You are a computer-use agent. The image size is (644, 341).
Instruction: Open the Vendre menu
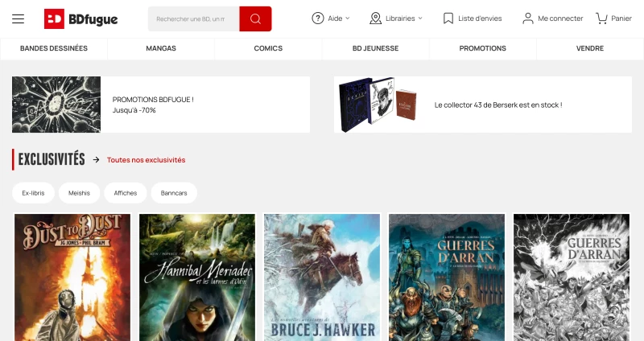point(590,48)
